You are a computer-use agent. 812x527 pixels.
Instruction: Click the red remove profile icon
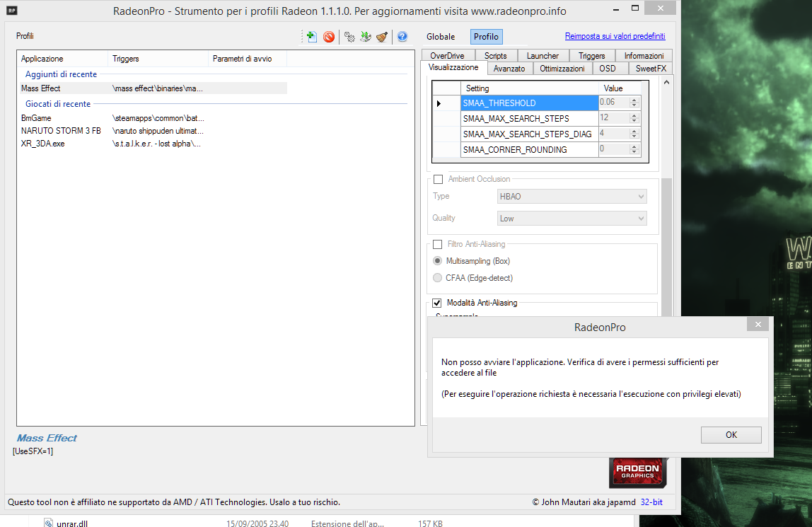(329, 36)
